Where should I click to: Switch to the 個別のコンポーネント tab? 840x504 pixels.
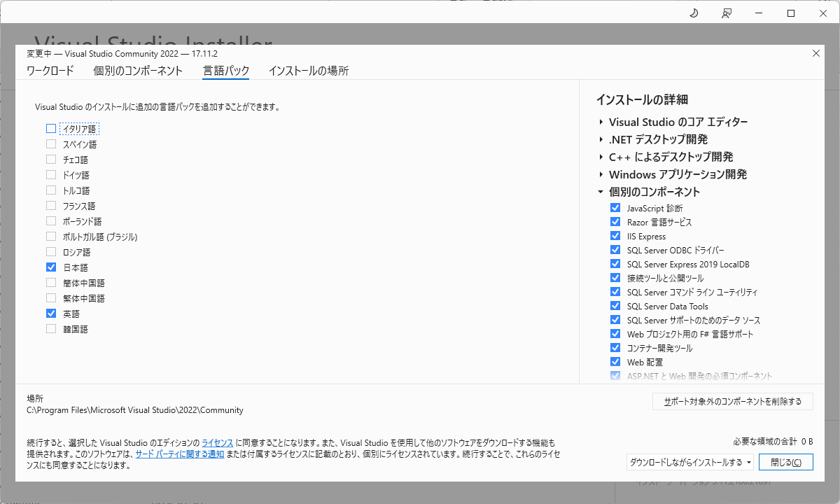tap(138, 71)
